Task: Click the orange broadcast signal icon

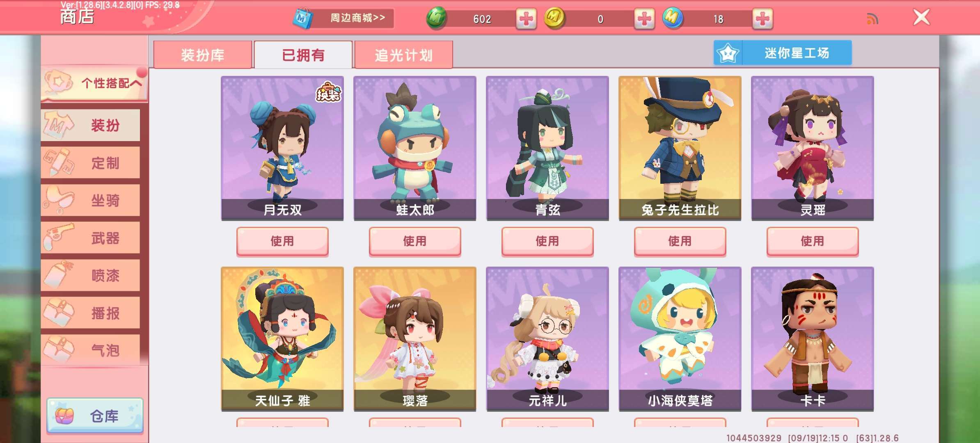Action: pos(872,19)
